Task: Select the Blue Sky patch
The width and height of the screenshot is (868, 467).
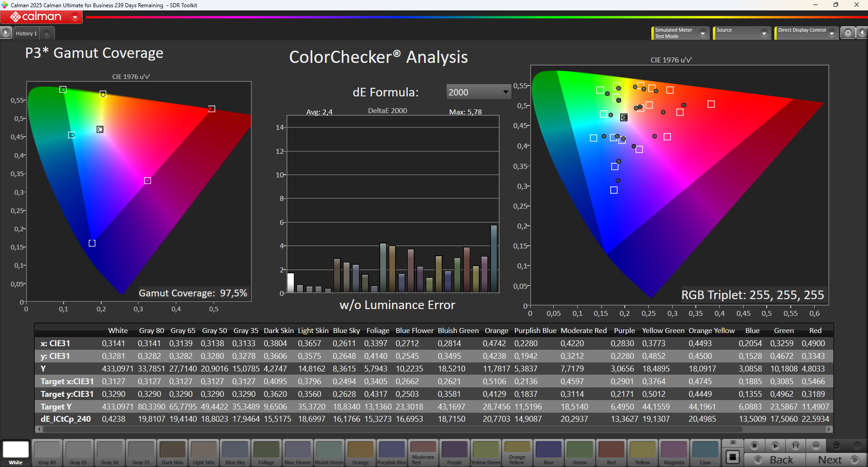Action: coord(235,453)
